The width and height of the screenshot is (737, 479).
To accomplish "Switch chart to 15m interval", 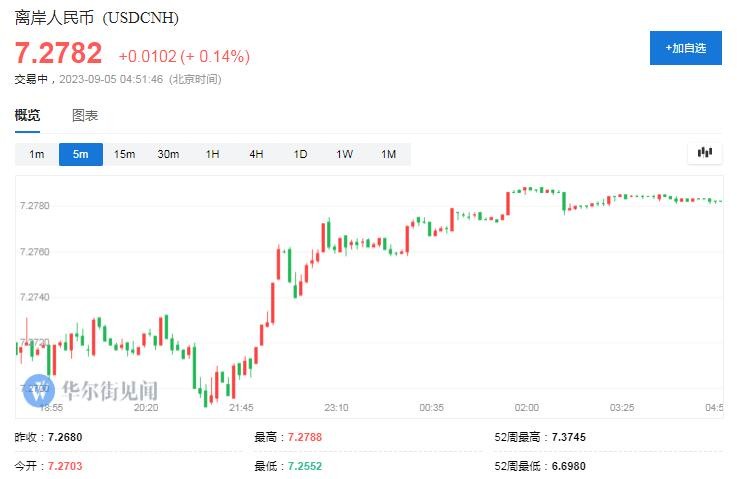I will pyautogui.click(x=124, y=154).
